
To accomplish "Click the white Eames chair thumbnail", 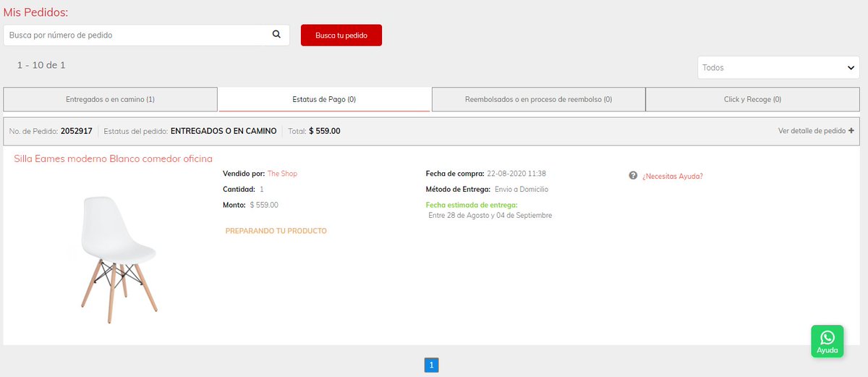I will click(119, 258).
